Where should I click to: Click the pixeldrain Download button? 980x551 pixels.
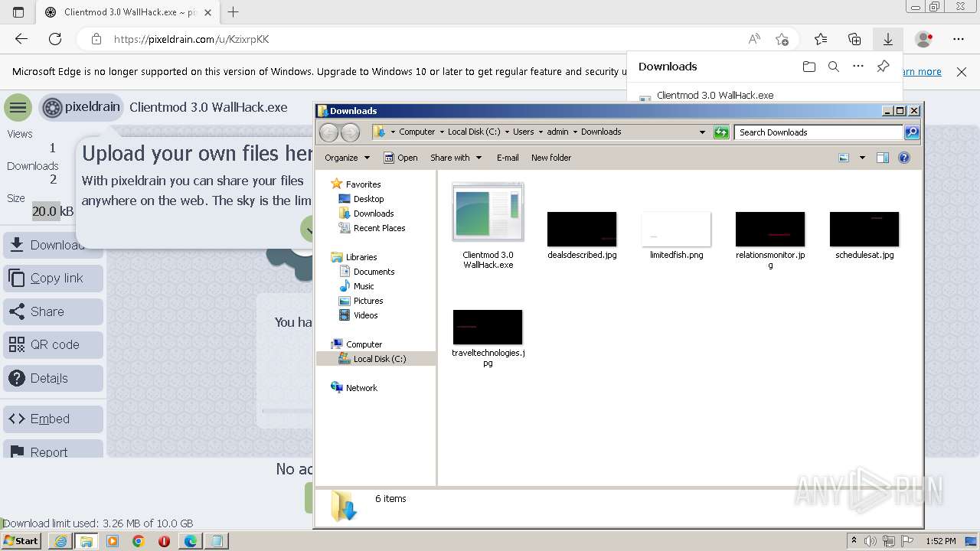click(53, 245)
